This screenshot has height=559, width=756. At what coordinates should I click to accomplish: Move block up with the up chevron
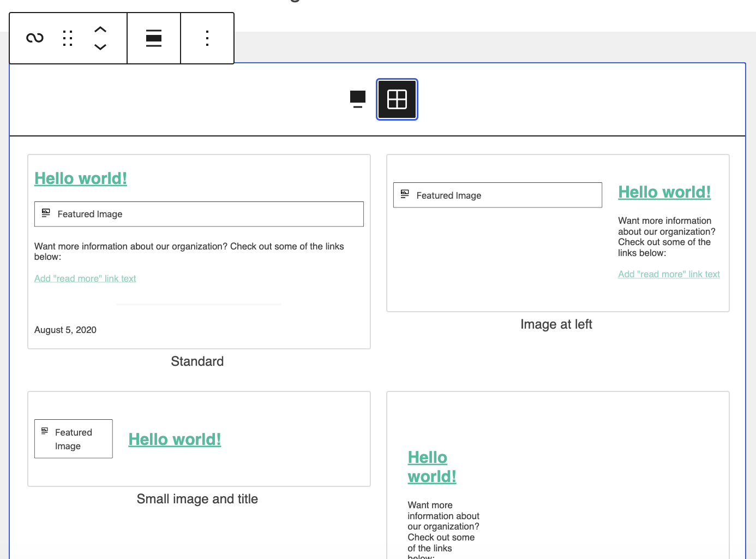point(100,29)
